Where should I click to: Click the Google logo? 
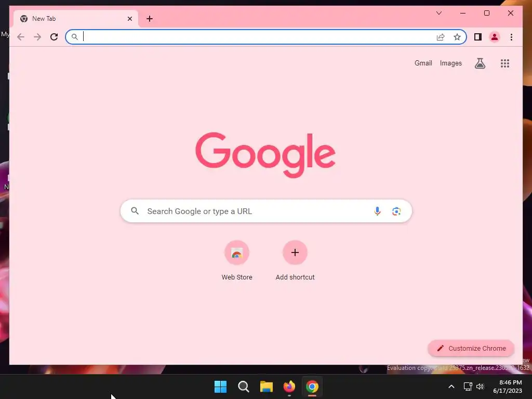click(265, 155)
